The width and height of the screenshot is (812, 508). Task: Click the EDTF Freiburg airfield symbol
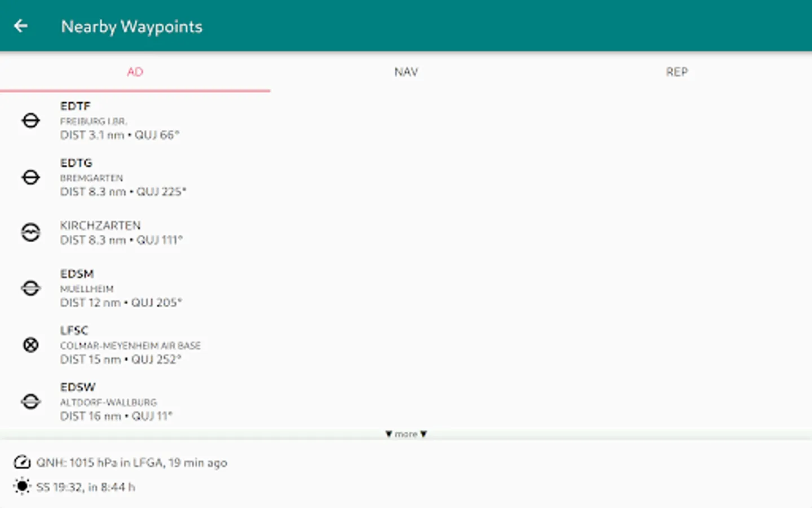(30, 120)
